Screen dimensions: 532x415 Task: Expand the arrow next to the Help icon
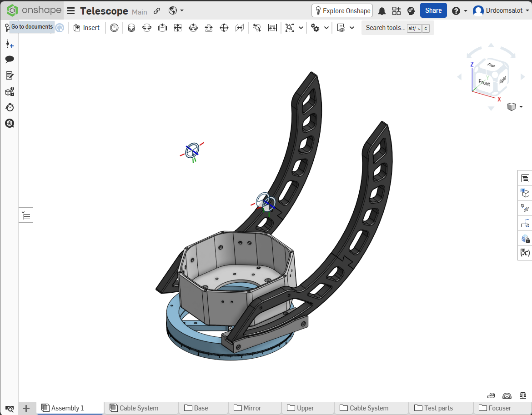(x=466, y=11)
